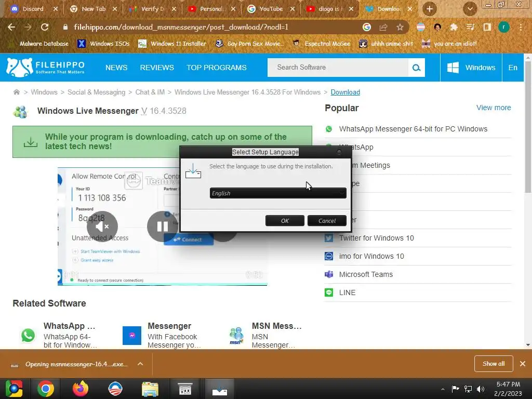Expand tab search dropdown arrow
This screenshot has height=399, width=532.
point(470,9)
